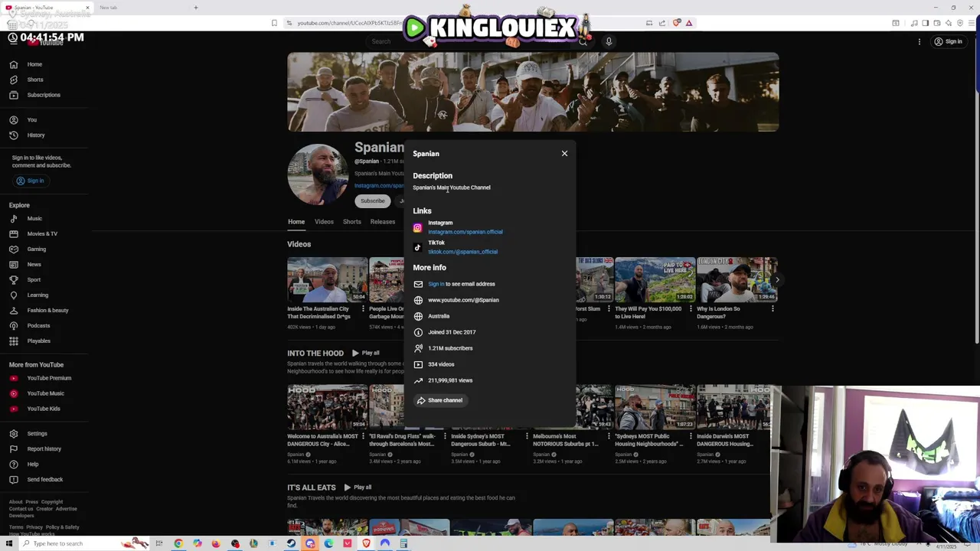The width and height of the screenshot is (980, 551).
Task: Select the channel Videos tab
Action: coord(324,222)
